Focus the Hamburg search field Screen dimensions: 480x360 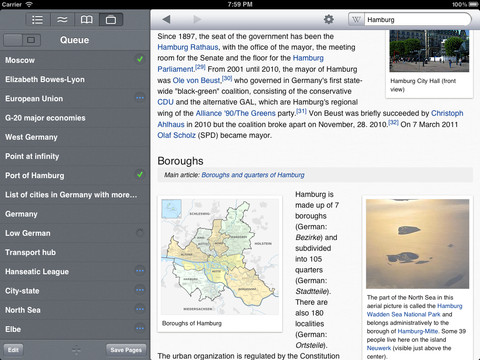tap(417, 20)
